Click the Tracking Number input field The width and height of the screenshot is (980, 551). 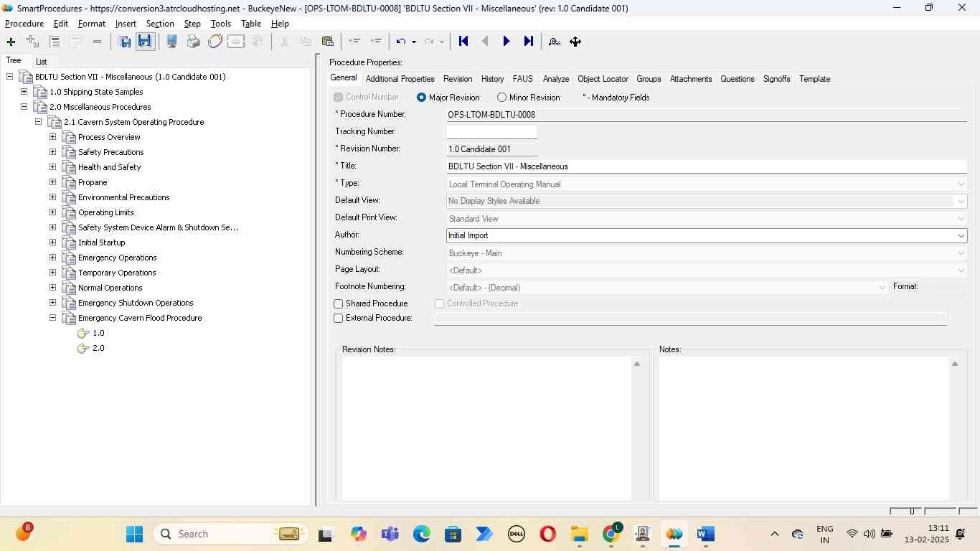[491, 132]
